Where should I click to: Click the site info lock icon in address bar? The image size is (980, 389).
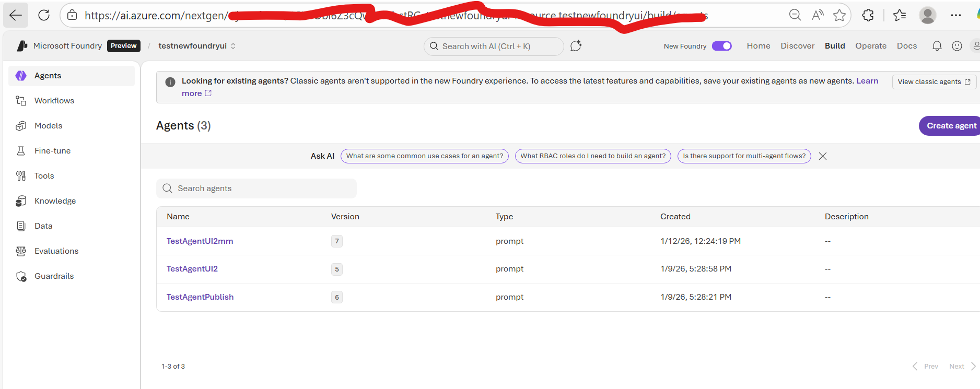pos(72,15)
